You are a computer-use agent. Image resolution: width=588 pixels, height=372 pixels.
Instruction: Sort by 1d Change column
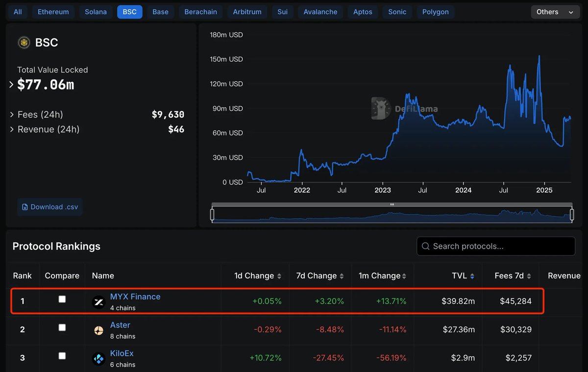258,276
